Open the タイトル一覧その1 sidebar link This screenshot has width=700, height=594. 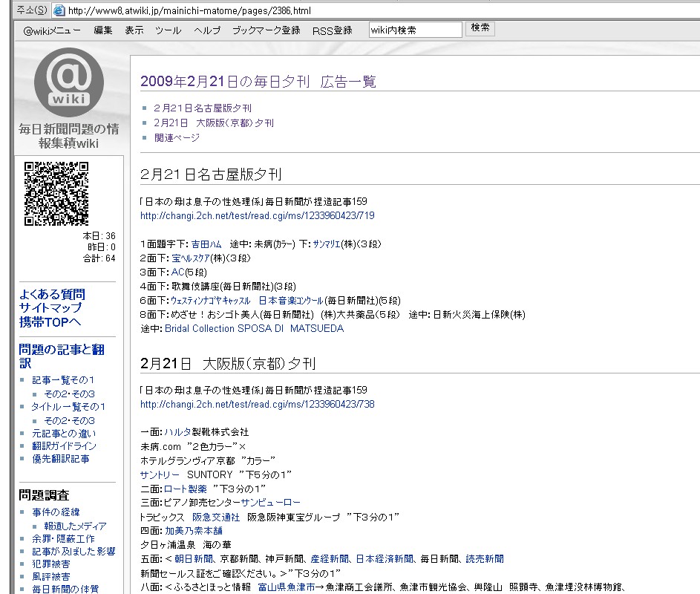click(68, 406)
